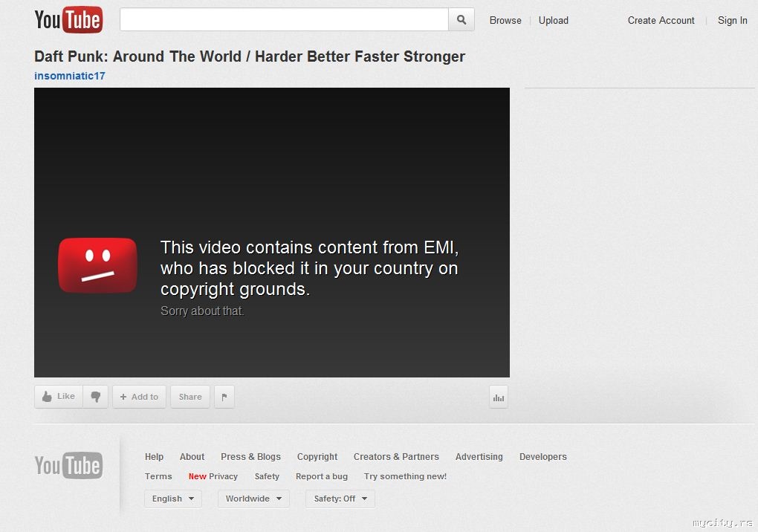
Task: Flag the video with flag icon
Action: tap(224, 397)
